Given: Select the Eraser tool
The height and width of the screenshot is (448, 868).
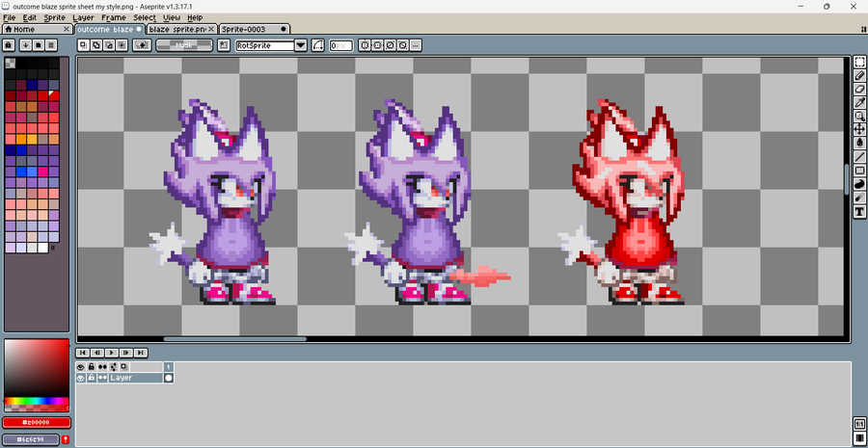Looking at the screenshot, I should point(859,89).
